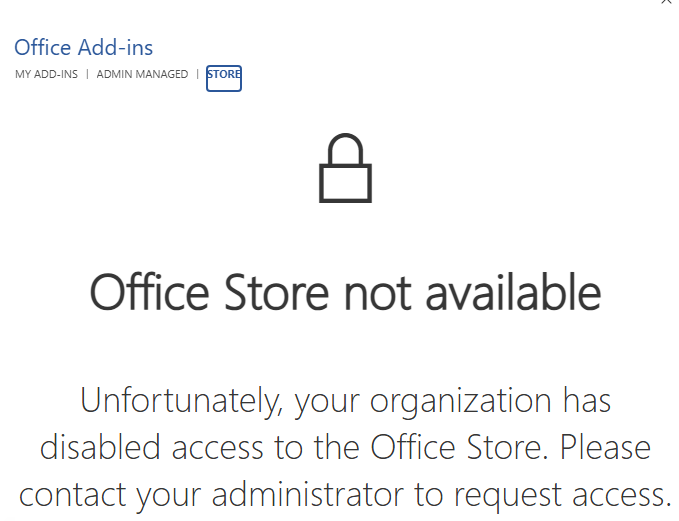
Task: Click the "Office Store not available" heading
Action: pos(345,292)
